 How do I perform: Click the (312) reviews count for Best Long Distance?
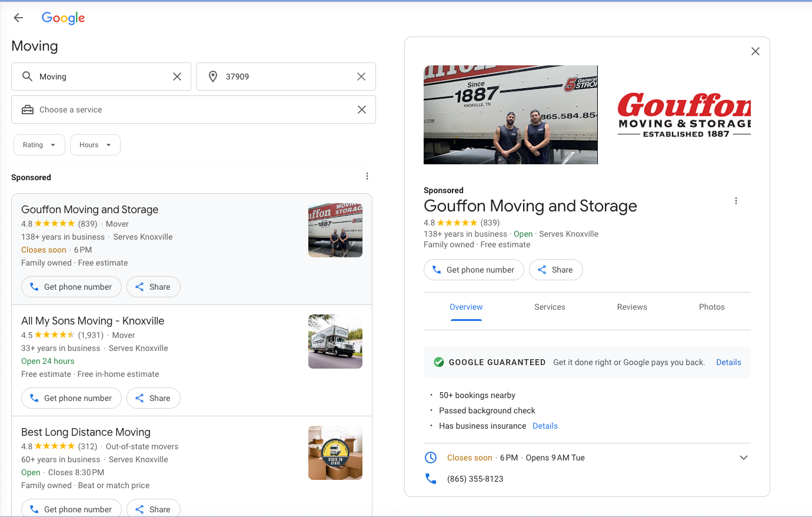[x=88, y=446]
